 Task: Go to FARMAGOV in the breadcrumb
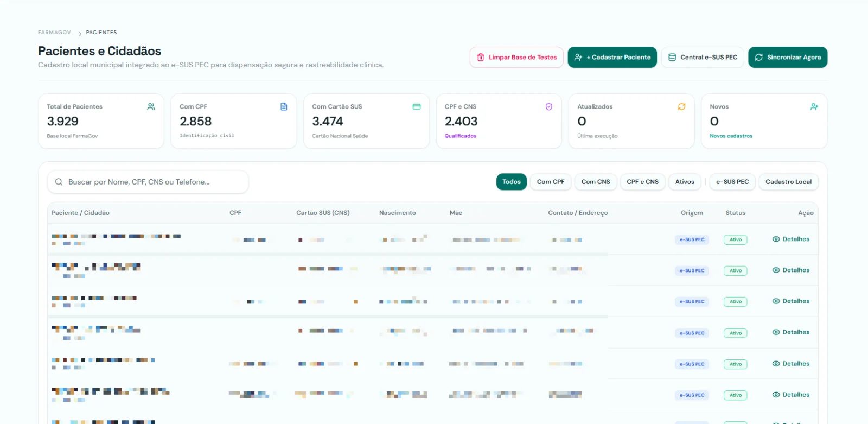pos(54,33)
